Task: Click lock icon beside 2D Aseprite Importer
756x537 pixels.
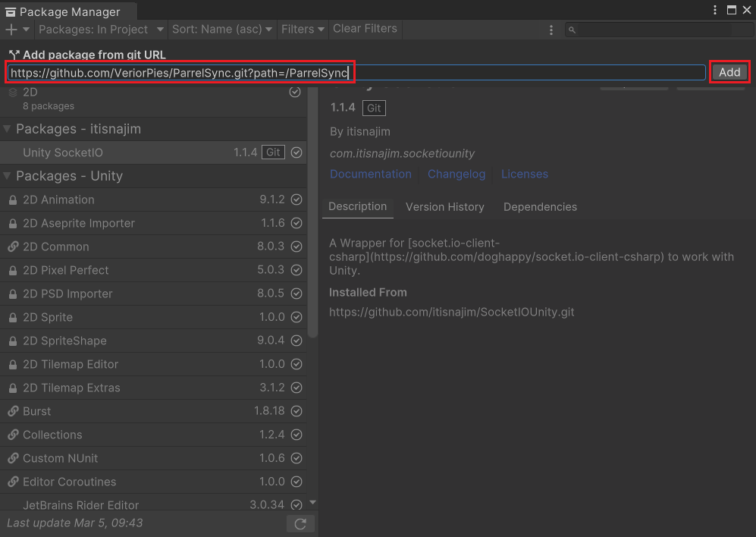Action: [x=13, y=224]
